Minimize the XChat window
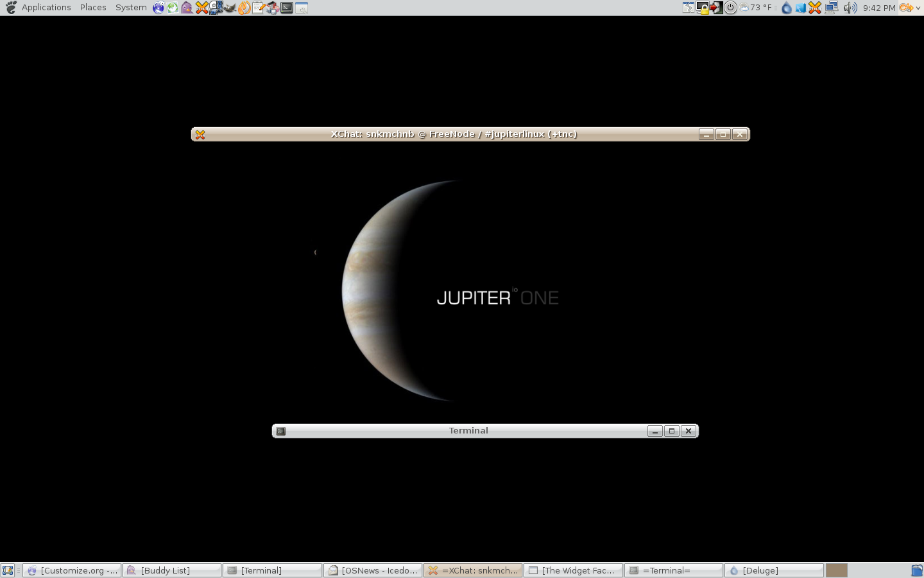924x578 pixels. click(x=706, y=134)
